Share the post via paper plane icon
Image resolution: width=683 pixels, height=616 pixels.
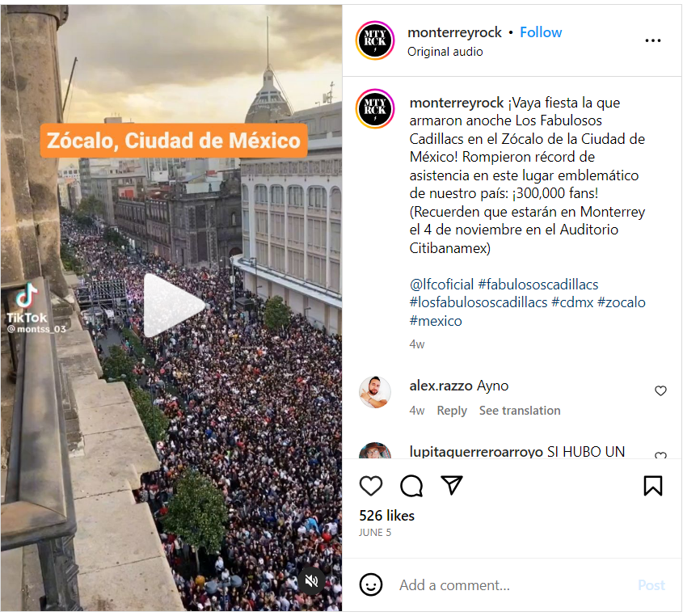[451, 485]
